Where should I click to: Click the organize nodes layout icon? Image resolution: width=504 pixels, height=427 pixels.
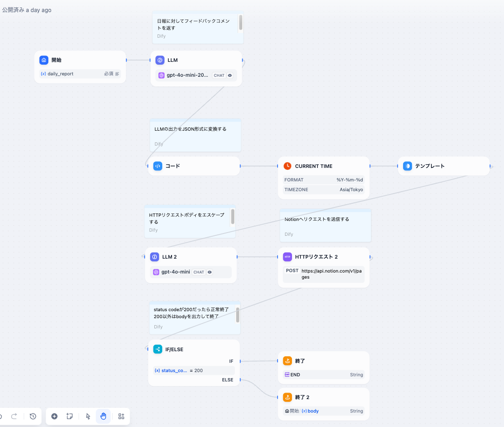121,416
